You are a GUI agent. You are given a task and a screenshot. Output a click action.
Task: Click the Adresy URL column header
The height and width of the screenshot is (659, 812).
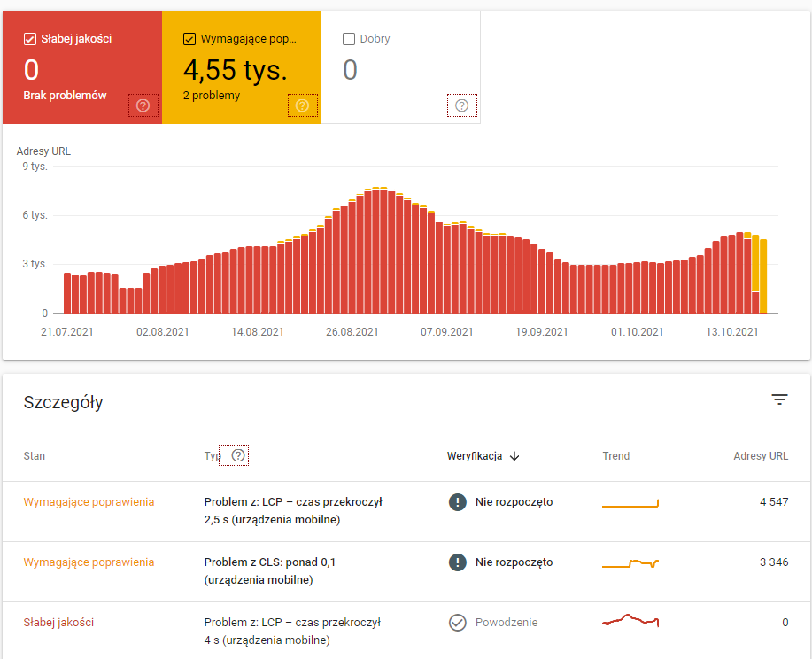[760, 456]
